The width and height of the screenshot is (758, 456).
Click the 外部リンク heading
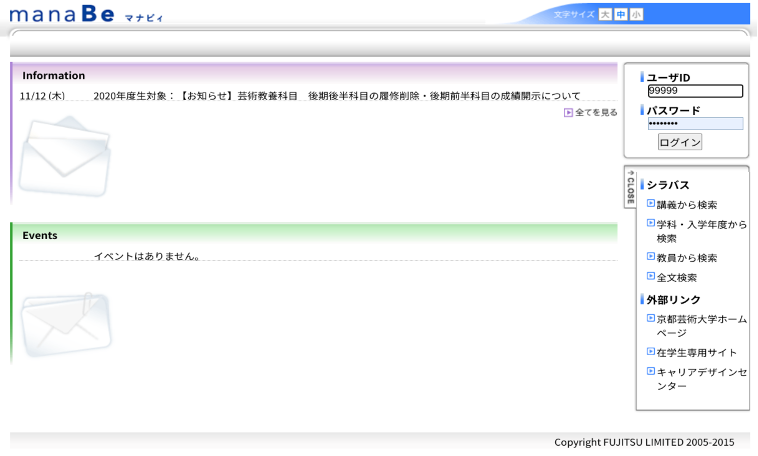point(673,300)
